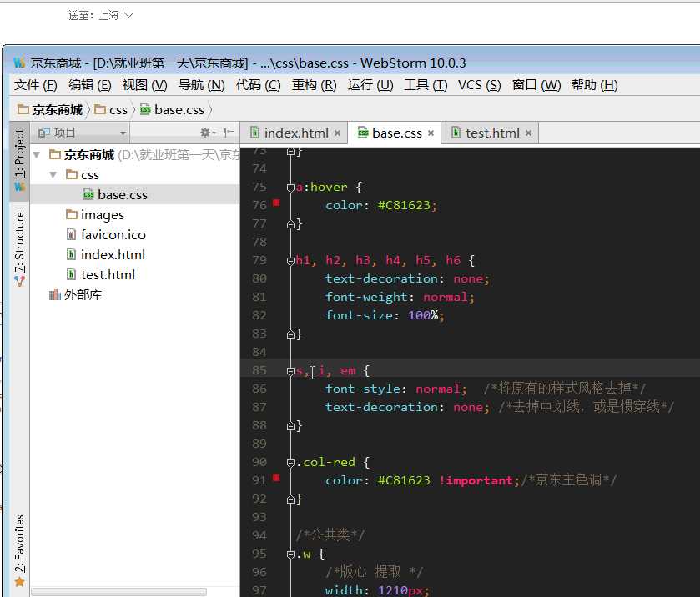Fold the a:hover rule block
The image size is (700, 597).
pyautogui.click(x=290, y=188)
